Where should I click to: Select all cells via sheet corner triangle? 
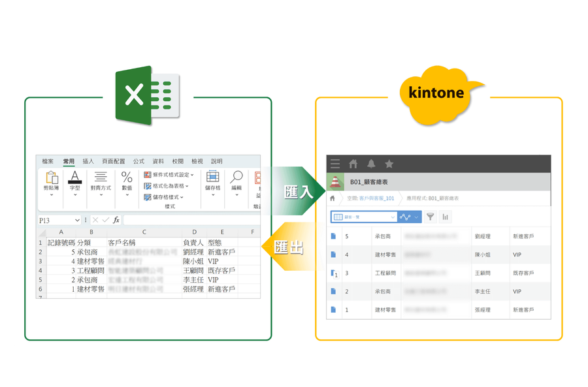(42, 232)
